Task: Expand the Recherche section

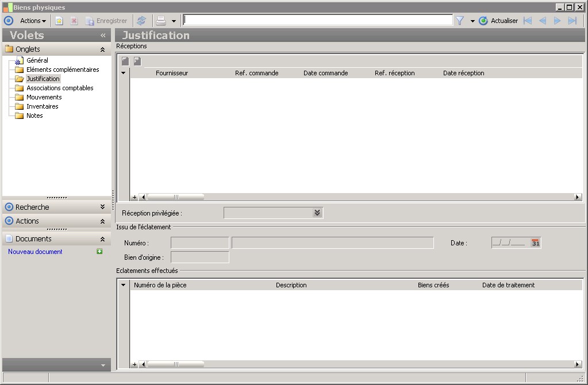Action: pyautogui.click(x=102, y=207)
